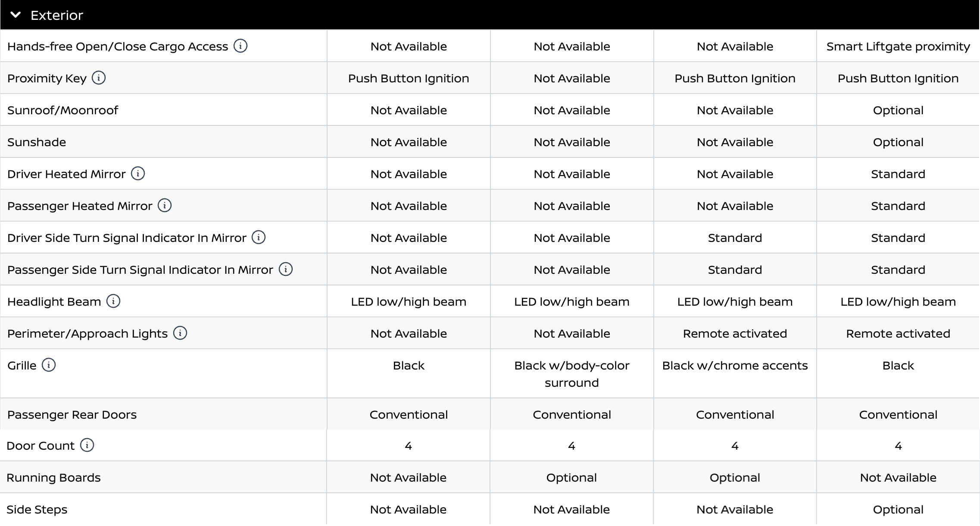Open Passenger Side Turn Signal Indicator info icon

[286, 269]
